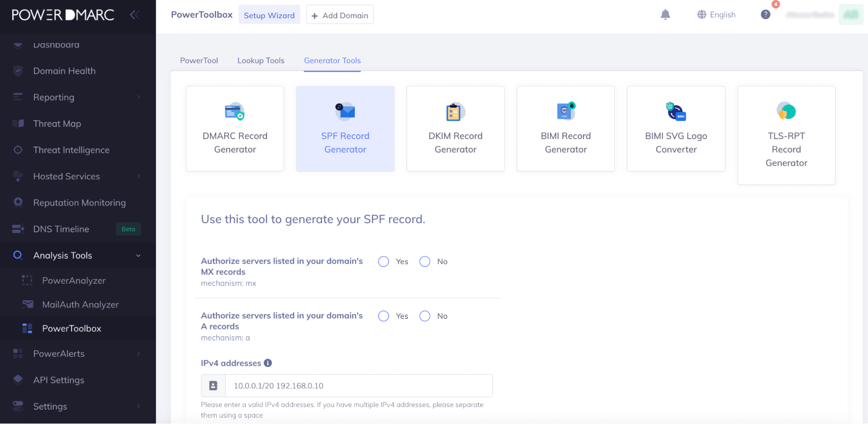Click the SPF Record Generator envelope icon
The height and width of the screenshot is (424, 868).
(x=345, y=112)
